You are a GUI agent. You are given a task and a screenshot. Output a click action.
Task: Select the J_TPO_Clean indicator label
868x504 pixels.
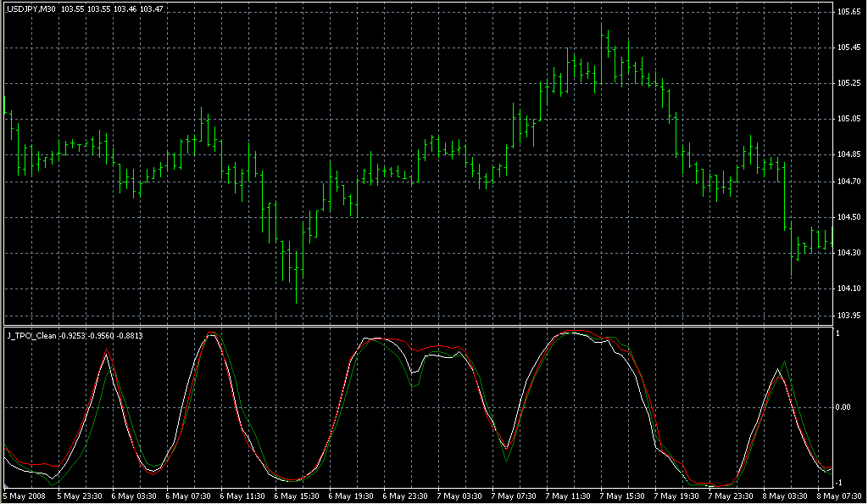31,336
